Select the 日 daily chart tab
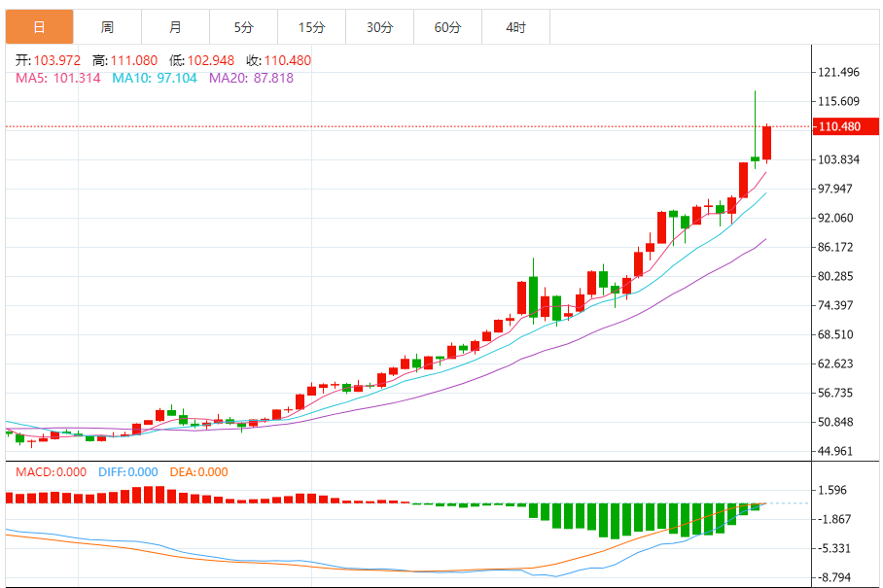 click(x=39, y=27)
